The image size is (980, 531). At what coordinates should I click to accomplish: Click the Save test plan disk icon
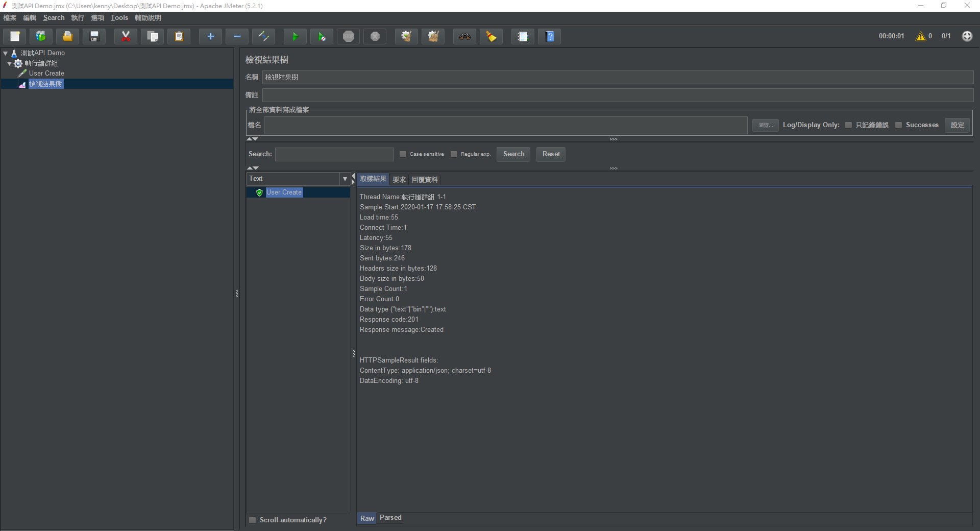coord(94,36)
